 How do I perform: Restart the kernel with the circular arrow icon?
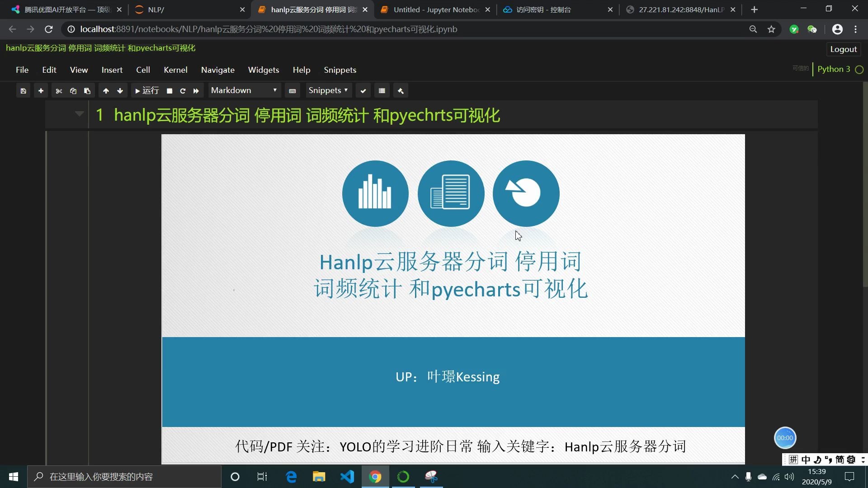183,91
